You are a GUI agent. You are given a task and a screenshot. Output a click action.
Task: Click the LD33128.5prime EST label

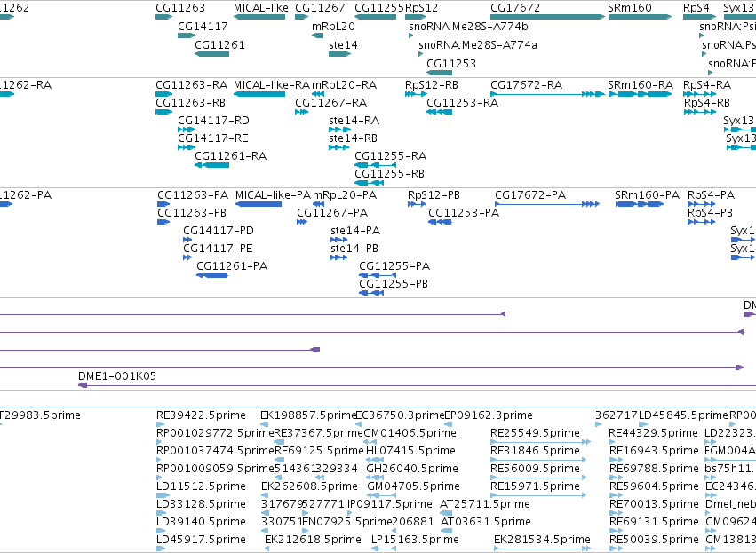(201, 504)
